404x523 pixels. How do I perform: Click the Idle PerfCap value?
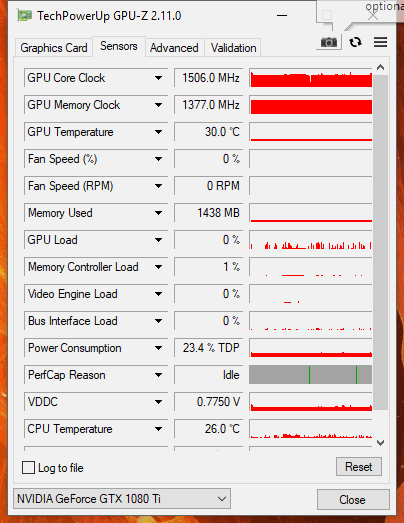point(209,375)
